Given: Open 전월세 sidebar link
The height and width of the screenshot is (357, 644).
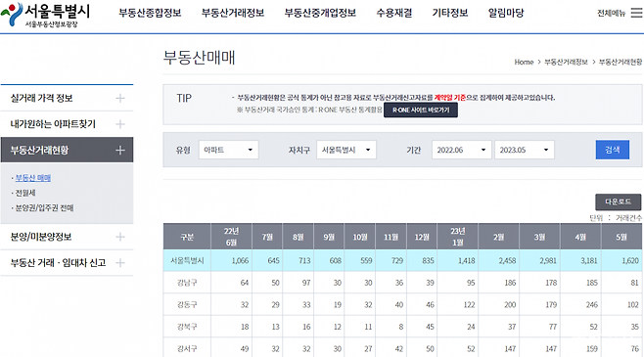Looking at the screenshot, I should [x=25, y=193].
